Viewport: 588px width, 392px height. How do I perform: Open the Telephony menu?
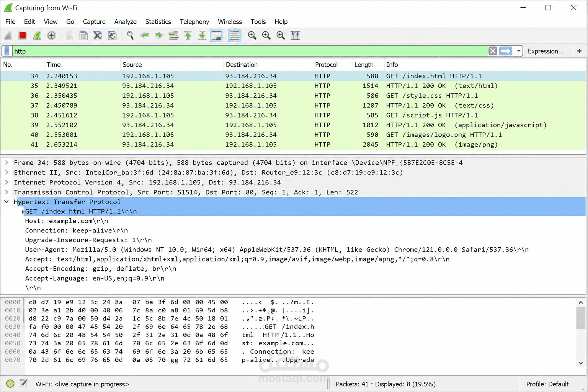(194, 22)
